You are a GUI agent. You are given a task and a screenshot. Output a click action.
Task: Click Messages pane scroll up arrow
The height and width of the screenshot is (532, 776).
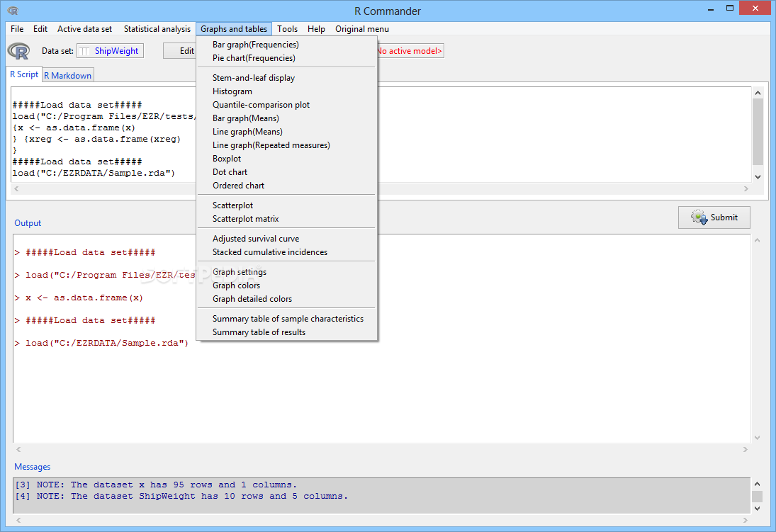pyautogui.click(x=757, y=484)
